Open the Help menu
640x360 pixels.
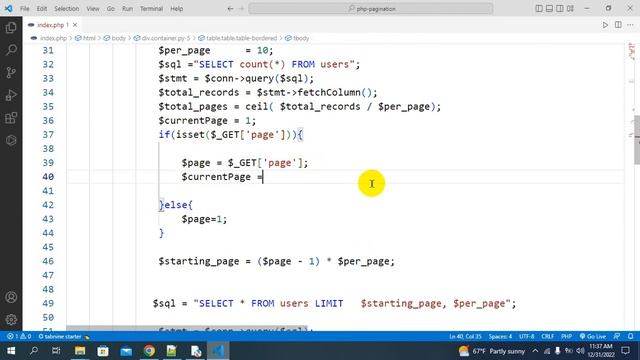click(x=177, y=9)
